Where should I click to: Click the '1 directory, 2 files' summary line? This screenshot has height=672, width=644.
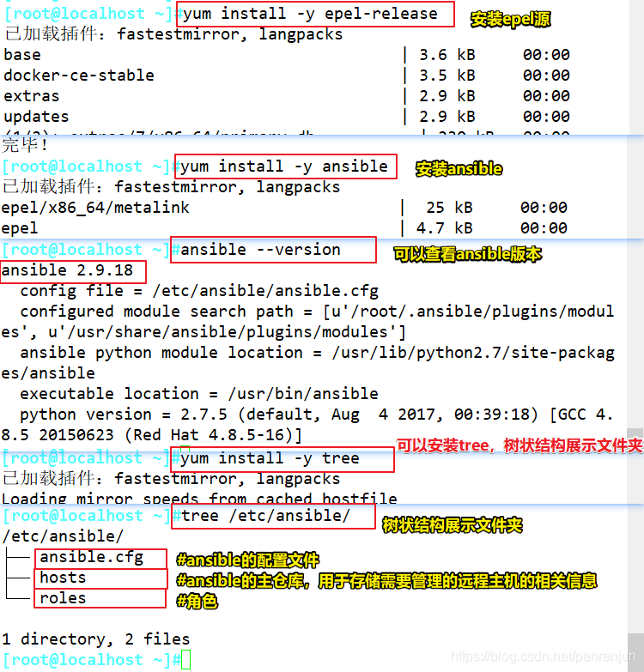[95, 639]
